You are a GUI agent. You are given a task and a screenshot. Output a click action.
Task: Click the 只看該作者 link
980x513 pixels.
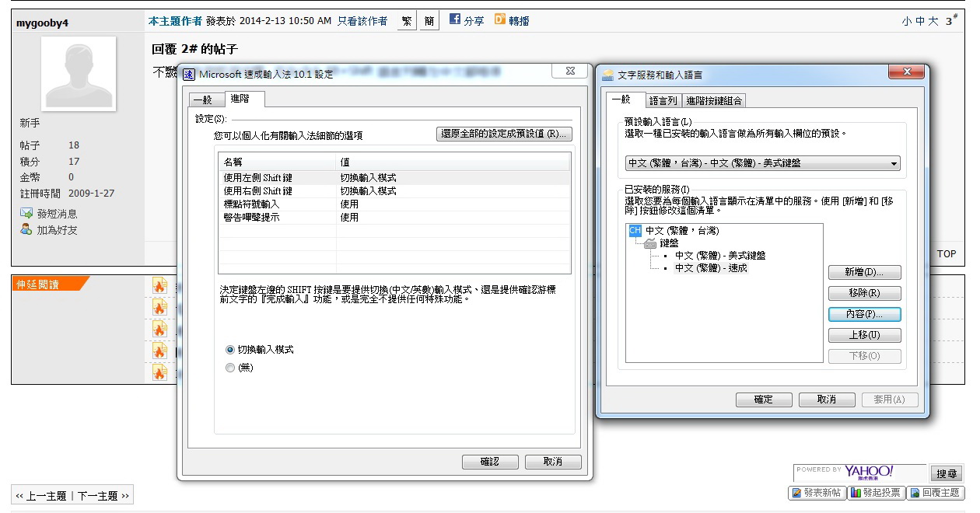pyautogui.click(x=362, y=21)
